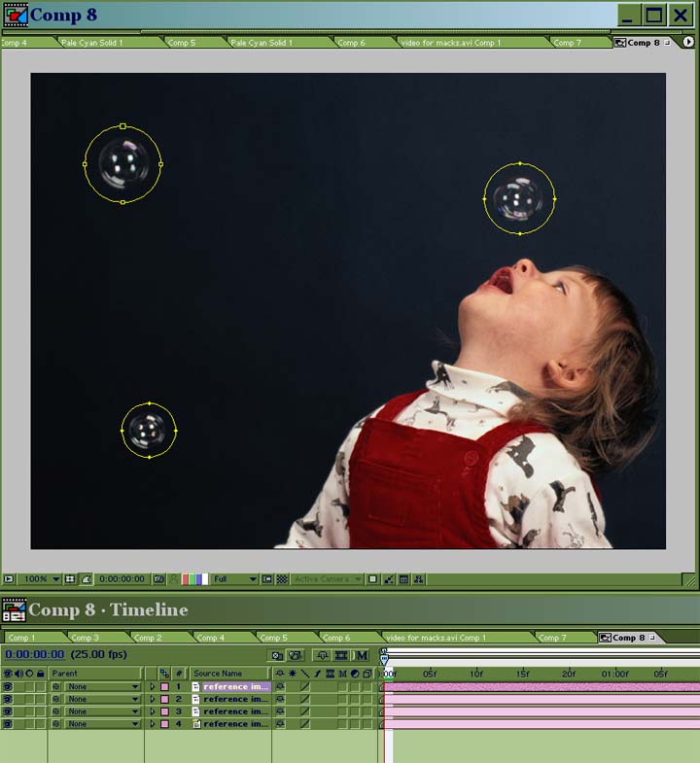Open the Parent dropdown for layer 1
700x763 pixels.
point(103,686)
